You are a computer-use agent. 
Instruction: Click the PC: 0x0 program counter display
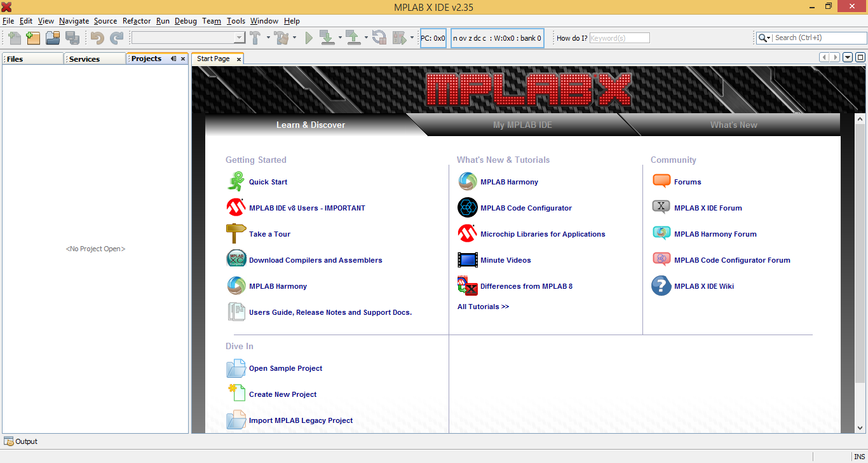coord(433,38)
